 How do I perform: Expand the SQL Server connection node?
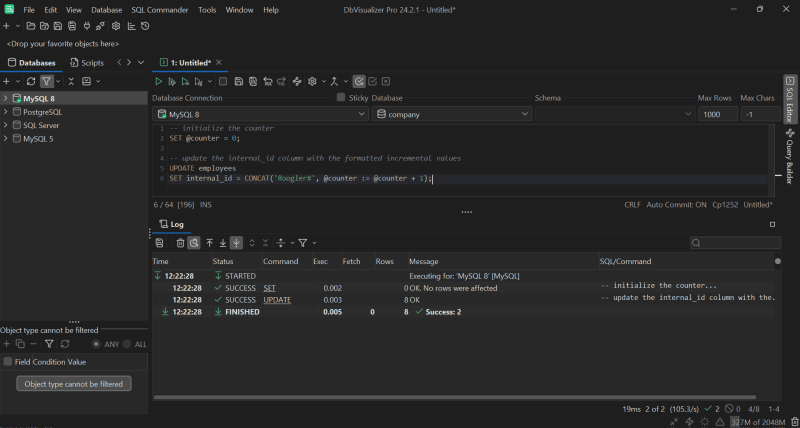pos(6,125)
